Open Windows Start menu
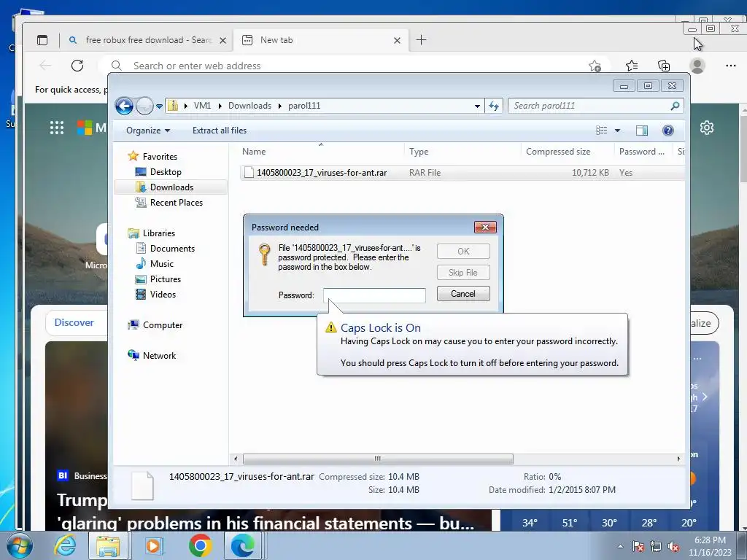This screenshot has width=747, height=560. [20, 546]
